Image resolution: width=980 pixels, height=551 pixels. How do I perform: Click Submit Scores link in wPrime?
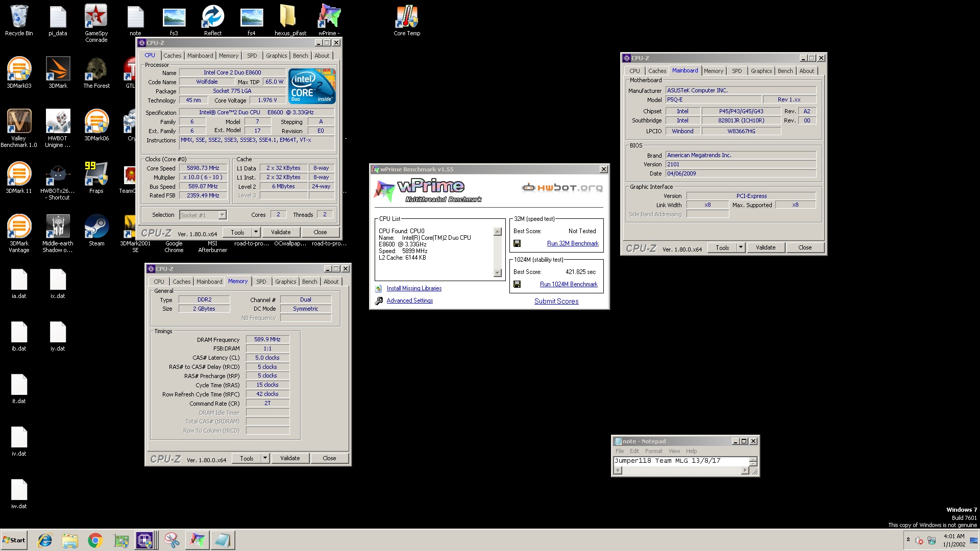pos(556,301)
